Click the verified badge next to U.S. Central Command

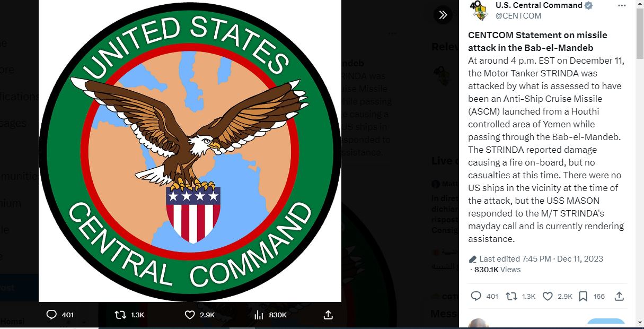coord(589,5)
